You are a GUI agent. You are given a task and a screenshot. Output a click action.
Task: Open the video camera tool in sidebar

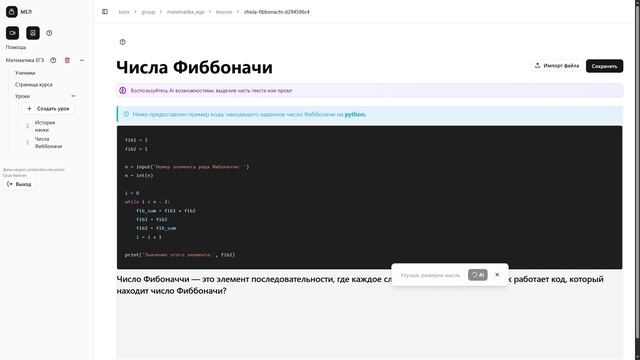(13, 33)
